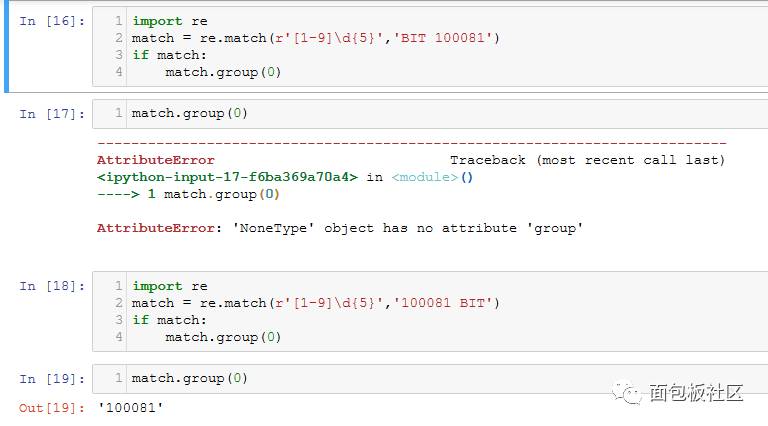
Task: Click the <module> text in the traceback
Action: 424,177
